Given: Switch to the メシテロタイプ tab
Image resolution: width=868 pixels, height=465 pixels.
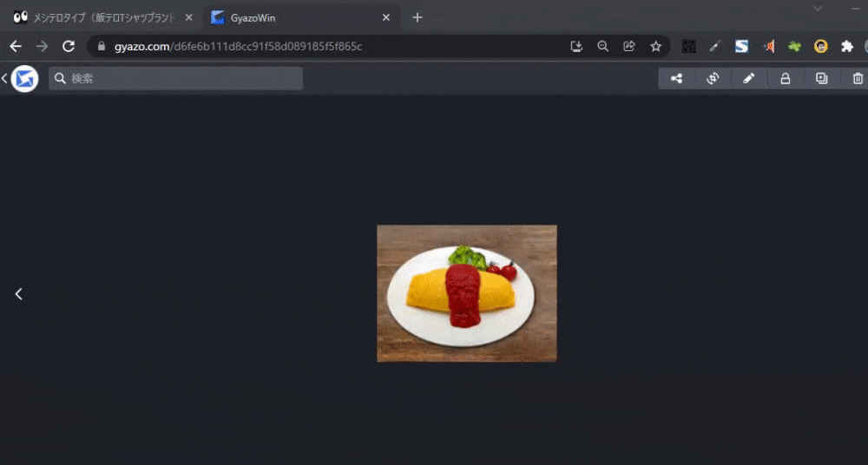Looking at the screenshot, I should pos(95,17).
